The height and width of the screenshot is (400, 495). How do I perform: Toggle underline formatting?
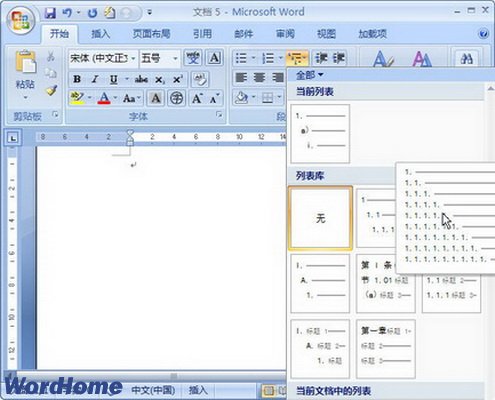pyautogui.click(x=114, y=79)
